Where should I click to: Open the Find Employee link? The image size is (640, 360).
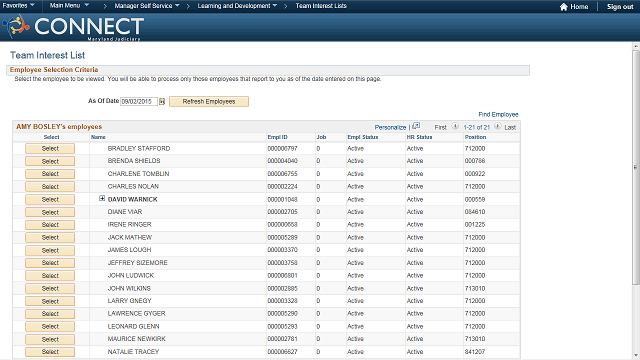(498, 114)
